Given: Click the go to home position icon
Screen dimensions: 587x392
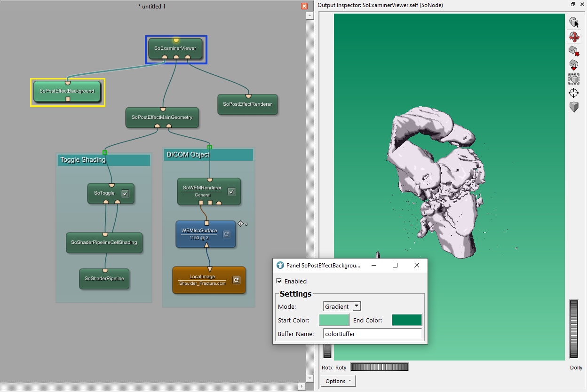Looking at the screenshot, I should pyautogui.click(x=574, y=51).
